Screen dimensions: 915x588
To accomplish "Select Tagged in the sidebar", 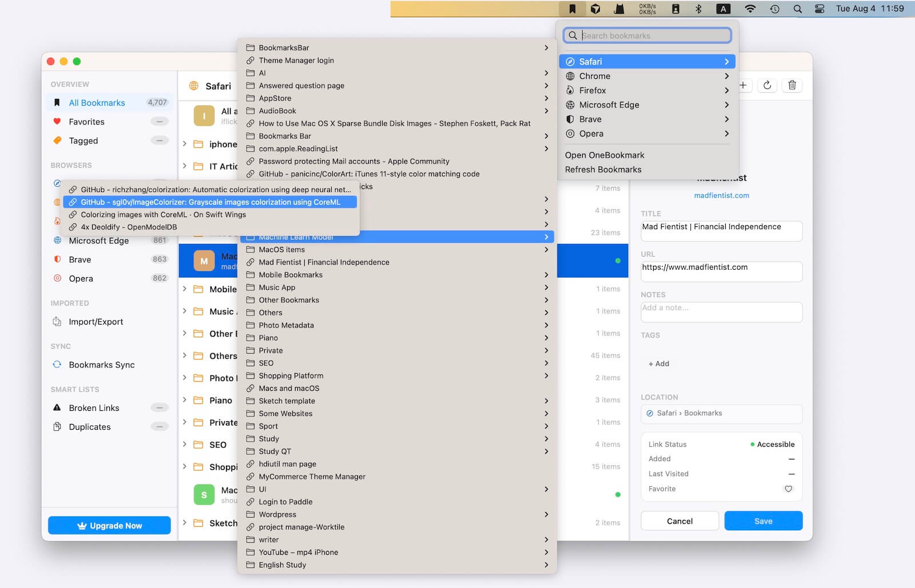I will click(x=109, y=141).
